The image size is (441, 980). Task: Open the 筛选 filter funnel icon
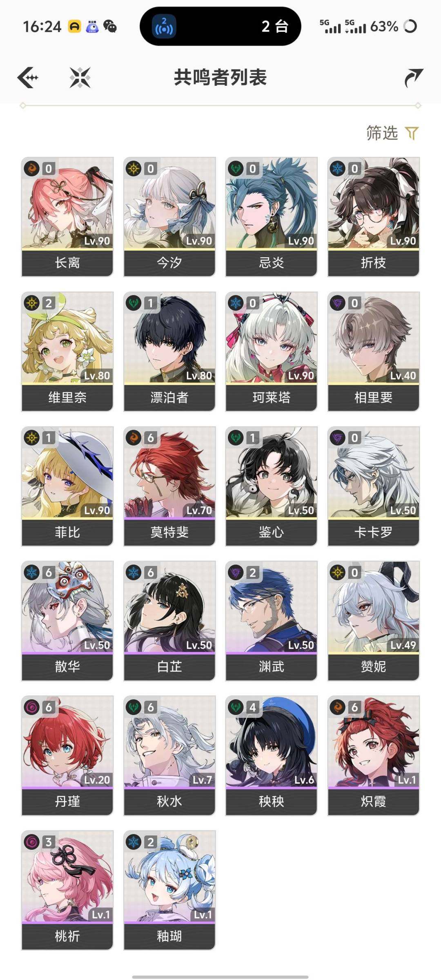[412, 133]
